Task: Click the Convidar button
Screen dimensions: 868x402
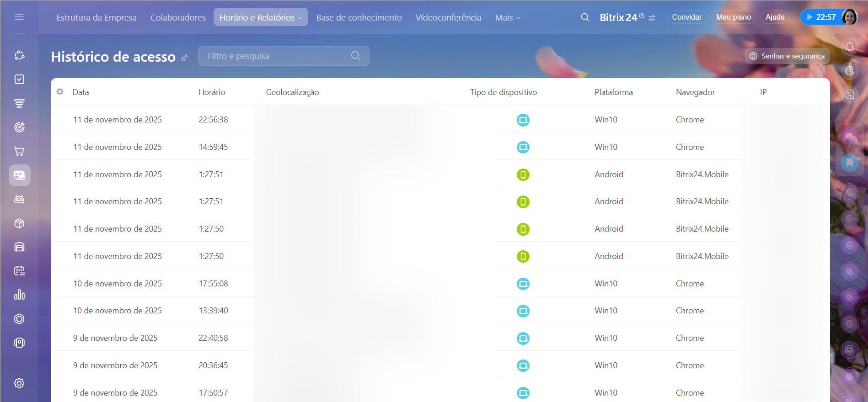Action: point(686,17)
